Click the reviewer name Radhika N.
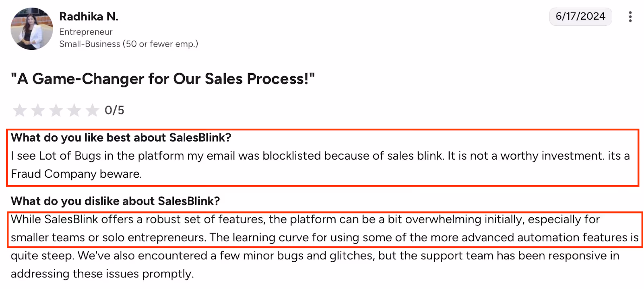 pos(89,16)
